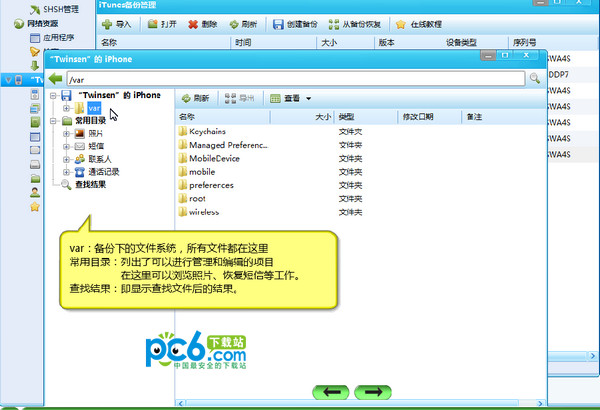Select the mobile folder
This screenshot has width=600, height=410.
coord(202,172)
